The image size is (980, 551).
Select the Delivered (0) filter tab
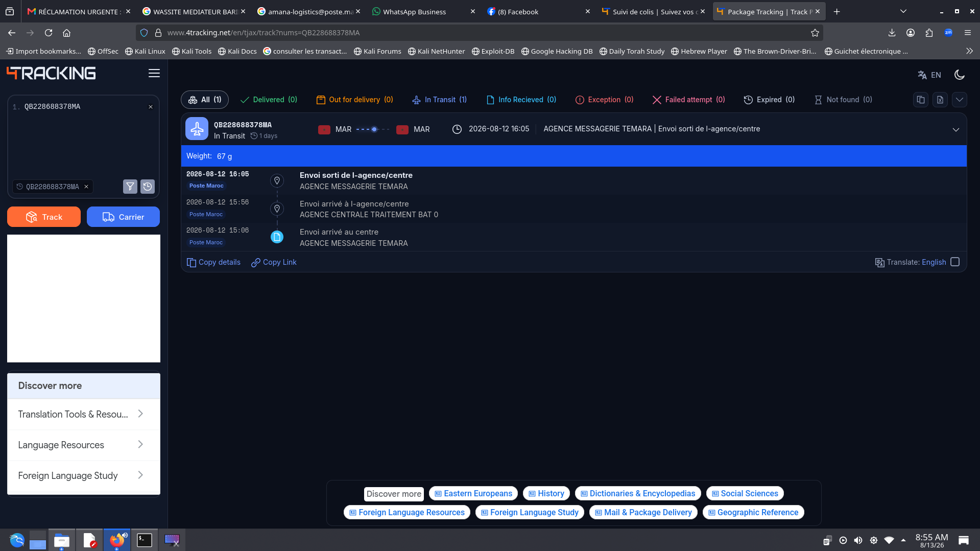[269, 100]
